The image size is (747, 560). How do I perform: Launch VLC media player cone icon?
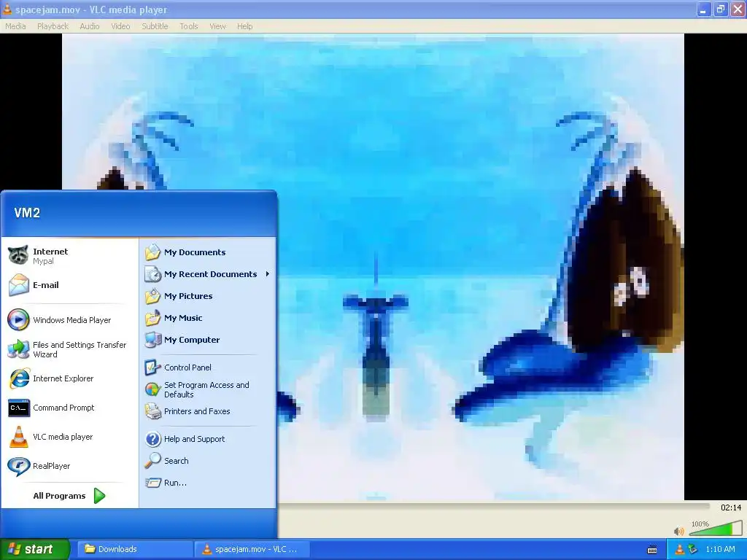point(18,437)
